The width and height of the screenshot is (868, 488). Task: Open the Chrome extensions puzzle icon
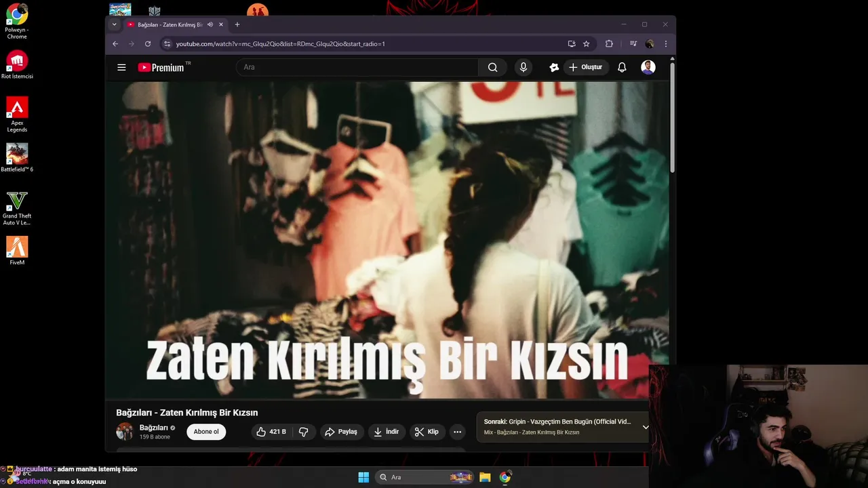pyautogui.click(x=609, y=43)
